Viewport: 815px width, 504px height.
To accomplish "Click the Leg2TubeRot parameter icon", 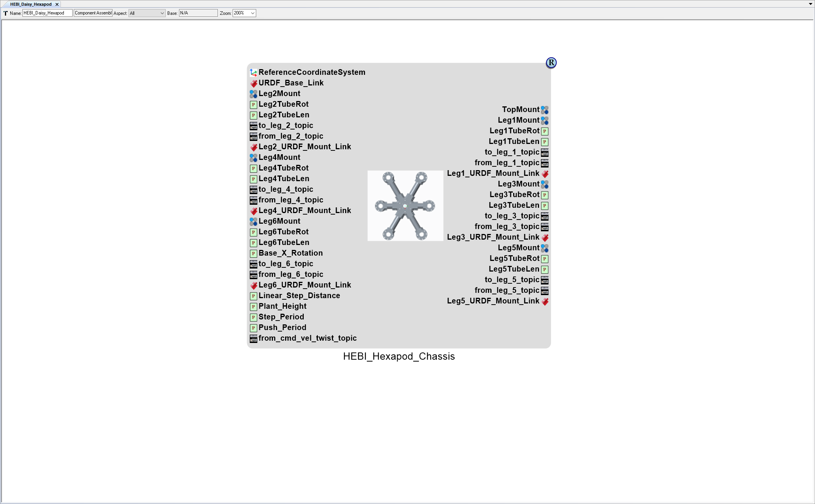I will pos(254,104).
